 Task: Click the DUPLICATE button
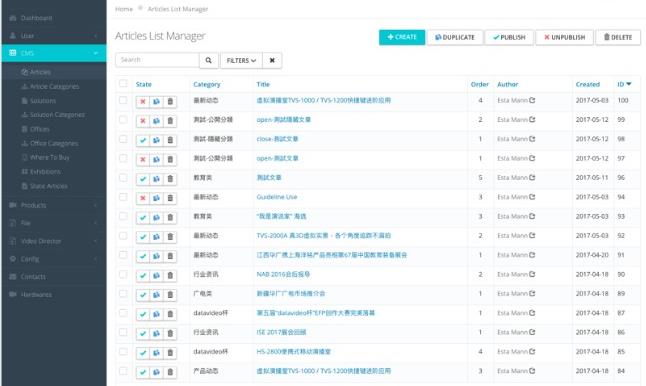point(455,37)
